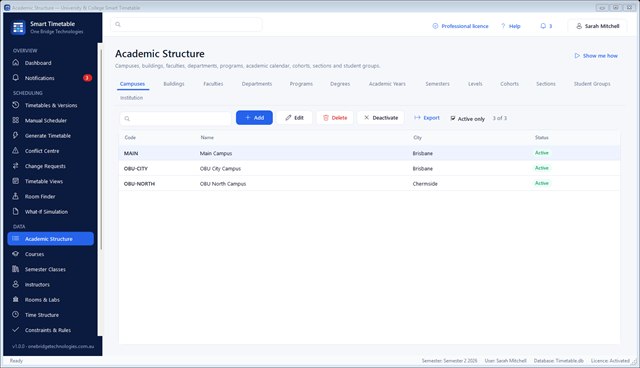Image resolution: width=640 pixels, height=368 pixels.
Task: Click the Change Requests swap icon
Action: pyautogui.click(x=16, y=166)
